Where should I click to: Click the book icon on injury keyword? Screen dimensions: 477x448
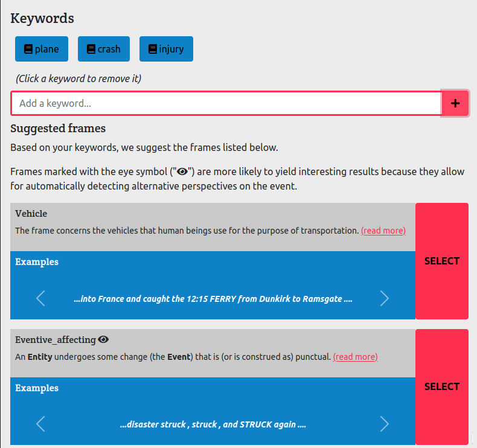pos(152,49)
